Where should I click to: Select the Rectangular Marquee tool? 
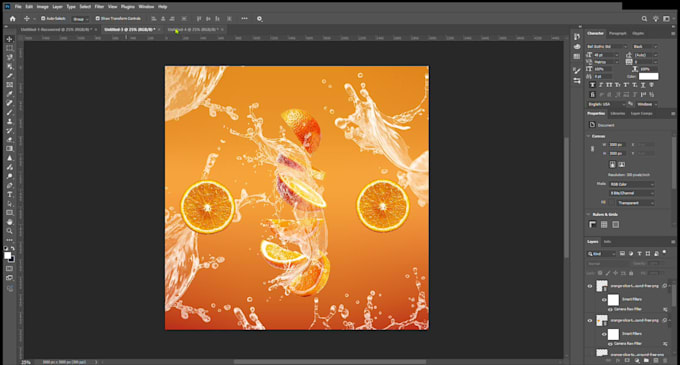point(10,48)
